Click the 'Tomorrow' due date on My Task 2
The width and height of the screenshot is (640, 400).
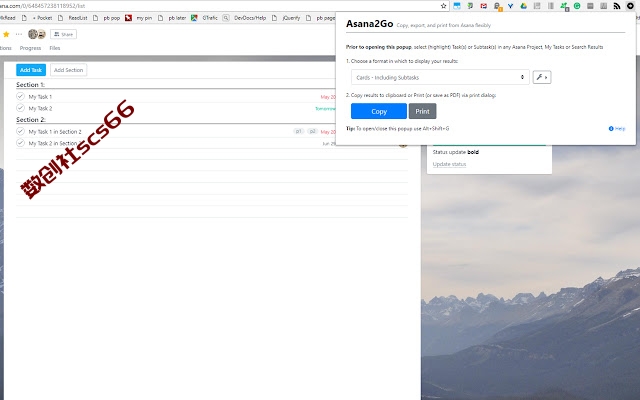pyautogui.click(x=325, y=109)
